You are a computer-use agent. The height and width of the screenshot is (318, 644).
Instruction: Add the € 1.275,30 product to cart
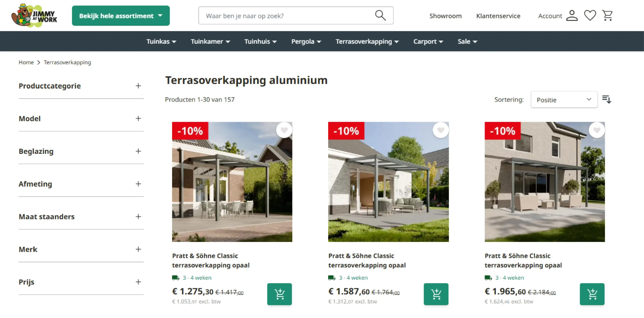coord(279,294)
